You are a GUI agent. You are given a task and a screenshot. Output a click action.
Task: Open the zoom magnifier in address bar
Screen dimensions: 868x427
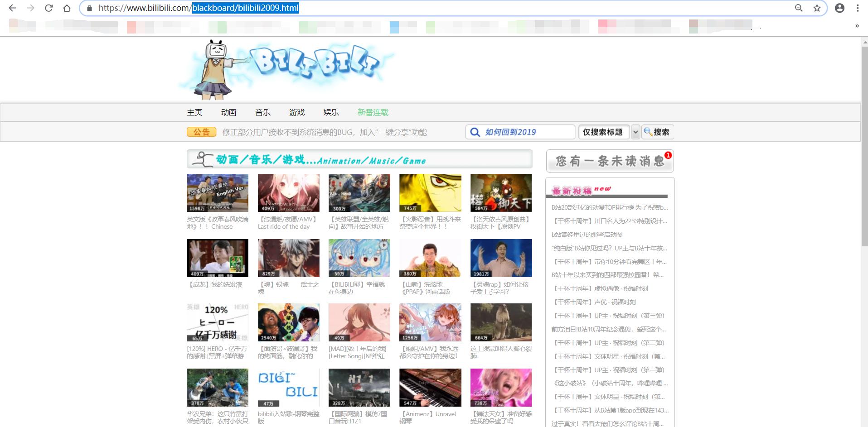tap(799, 8)
